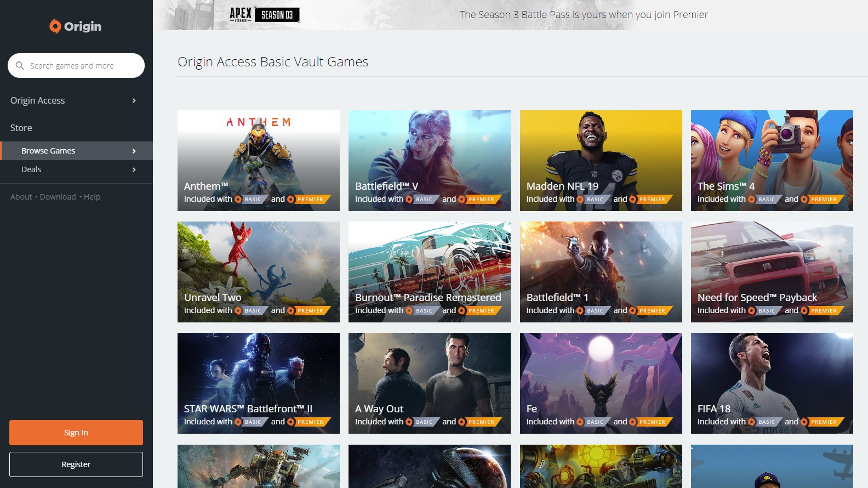Select Store in the sidebar
868x488 pixels.
pyautogui.click(x=21, y=128)
